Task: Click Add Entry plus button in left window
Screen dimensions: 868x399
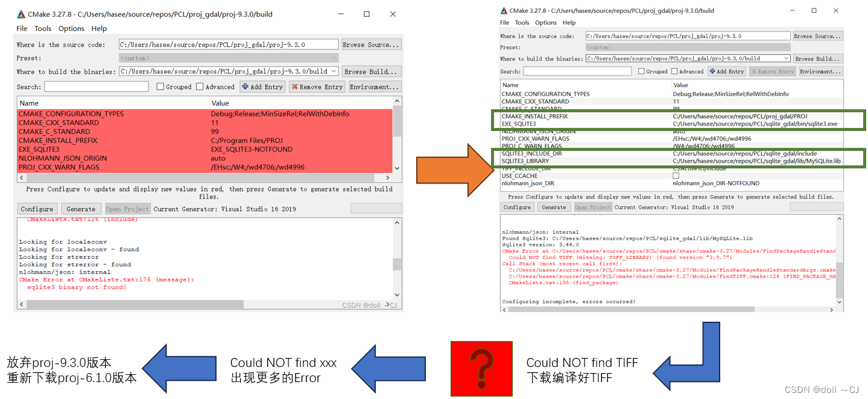Action: tap(262, 87)
